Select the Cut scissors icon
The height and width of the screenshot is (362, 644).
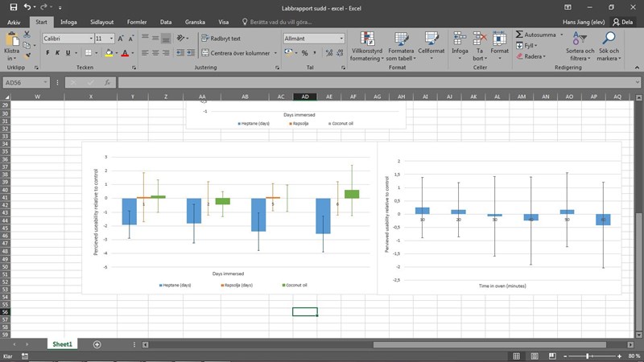(27, 36)
